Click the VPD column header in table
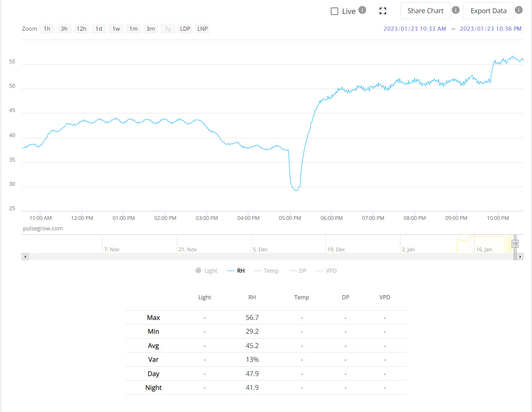The width and height of the screenshot is (532, 412). [x=385, y=297]
